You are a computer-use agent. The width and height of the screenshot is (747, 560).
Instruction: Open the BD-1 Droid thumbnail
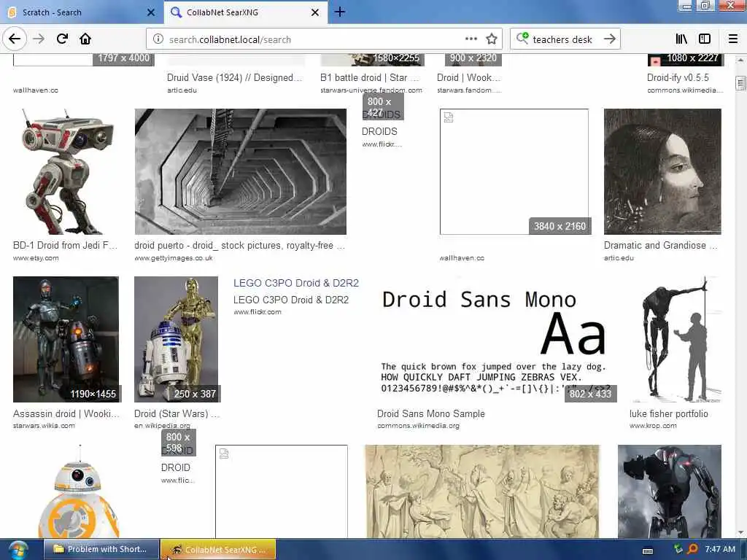tap(65, 171)
